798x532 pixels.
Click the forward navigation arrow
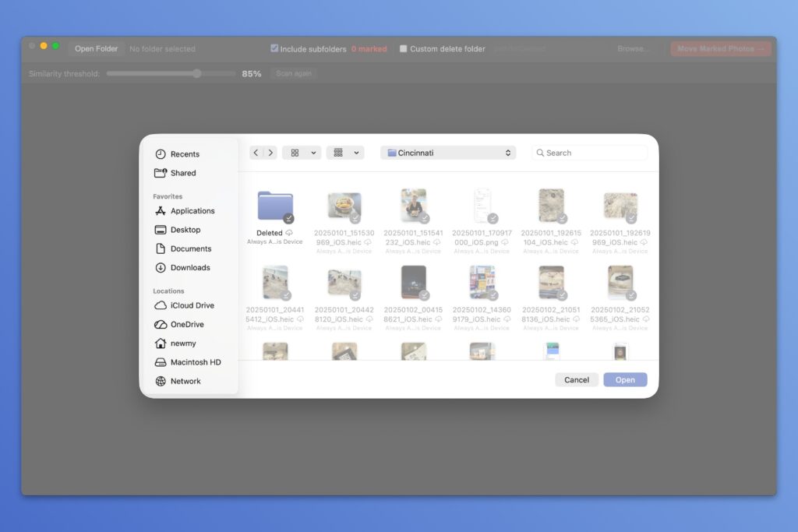270,153
